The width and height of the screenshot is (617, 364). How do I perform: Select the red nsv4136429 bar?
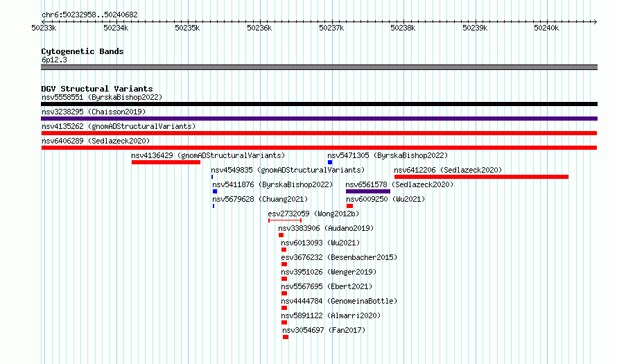pos(166,162)
